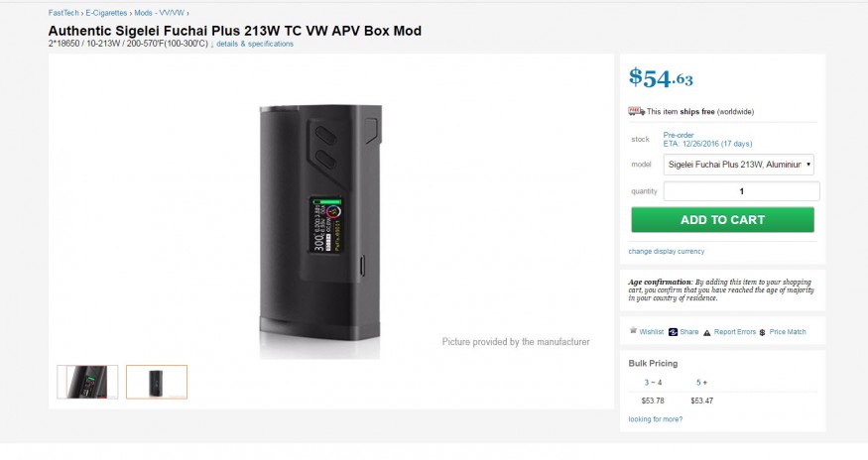868x460 pixels.
Task: Select the second product thumbnail
Action: point(157,382)
